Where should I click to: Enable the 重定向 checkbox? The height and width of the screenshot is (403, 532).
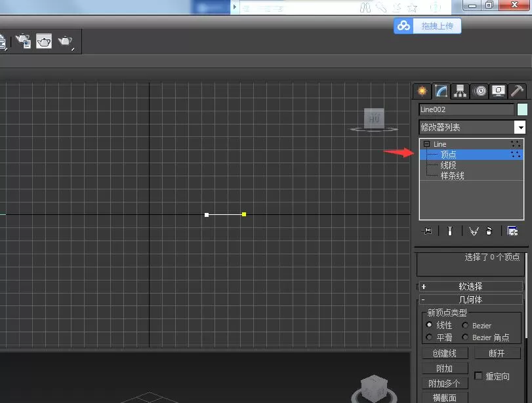coord(478,376)
